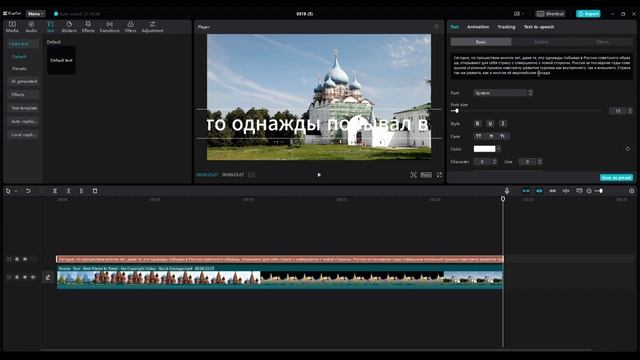The height and width of the screenshot is (360, 640).
Task: Switch to the Text to speech tab
Action: click(x=539, y=27)
